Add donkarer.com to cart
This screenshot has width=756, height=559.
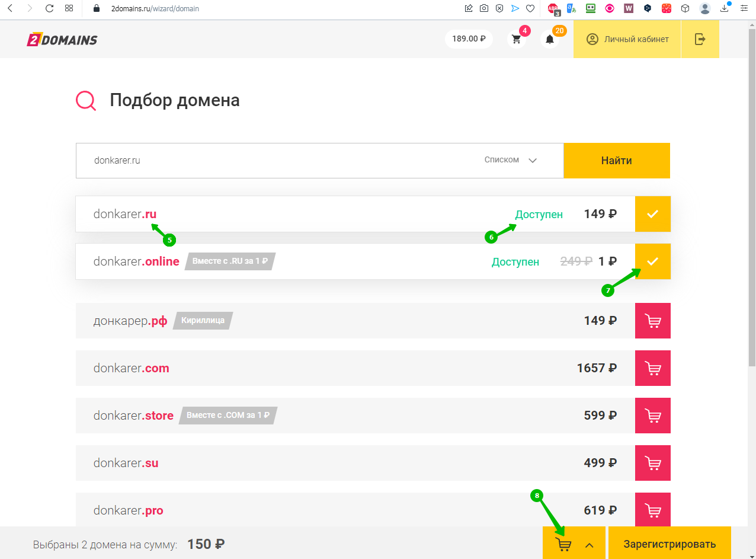point(653,368)
